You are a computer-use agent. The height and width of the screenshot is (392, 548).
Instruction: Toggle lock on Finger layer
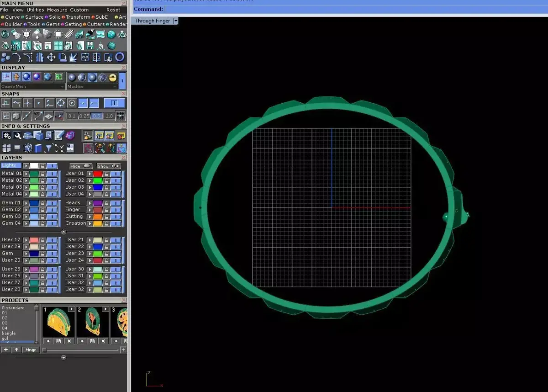tap(106, 210)
